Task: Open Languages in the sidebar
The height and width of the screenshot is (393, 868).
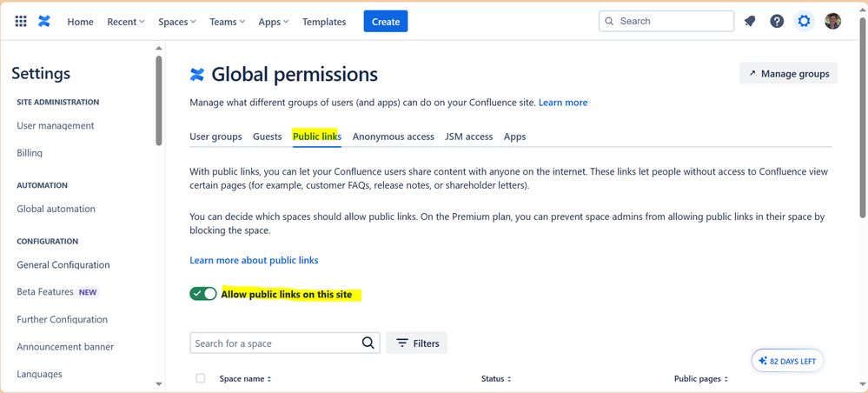Action: tap(39, 374)
